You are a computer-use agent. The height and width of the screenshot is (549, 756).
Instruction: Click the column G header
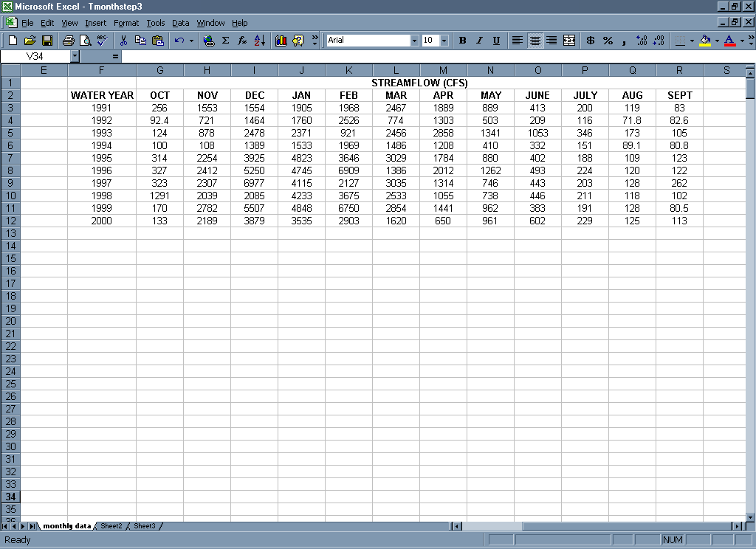pos(160,70)
